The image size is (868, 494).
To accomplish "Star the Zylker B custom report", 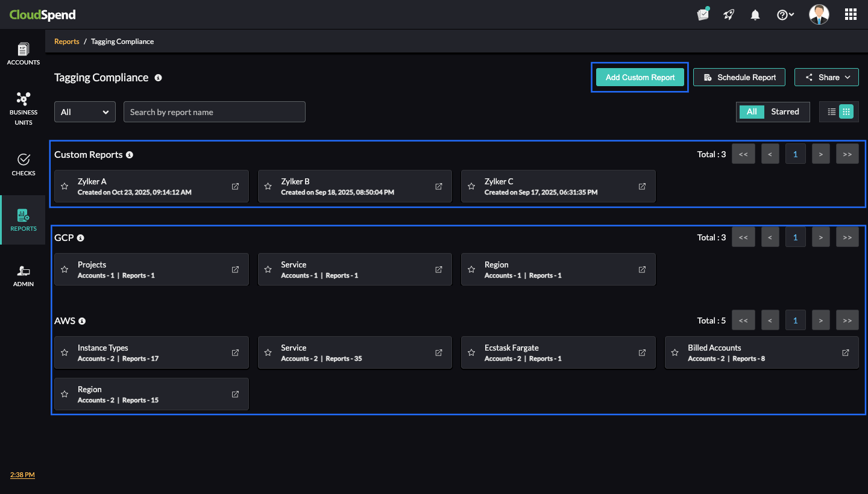I will 268,186.
